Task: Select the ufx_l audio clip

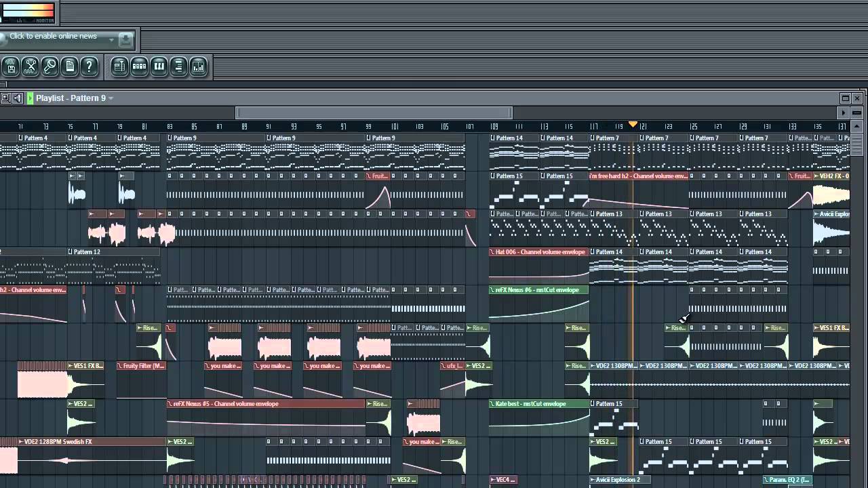Action: pyautogui.click(x=452, y=365)
